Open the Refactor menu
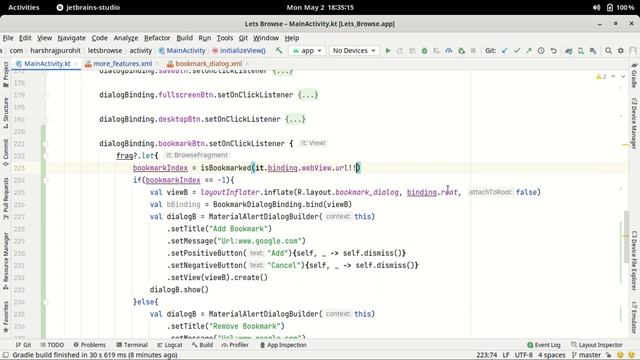 click(157, 38)
